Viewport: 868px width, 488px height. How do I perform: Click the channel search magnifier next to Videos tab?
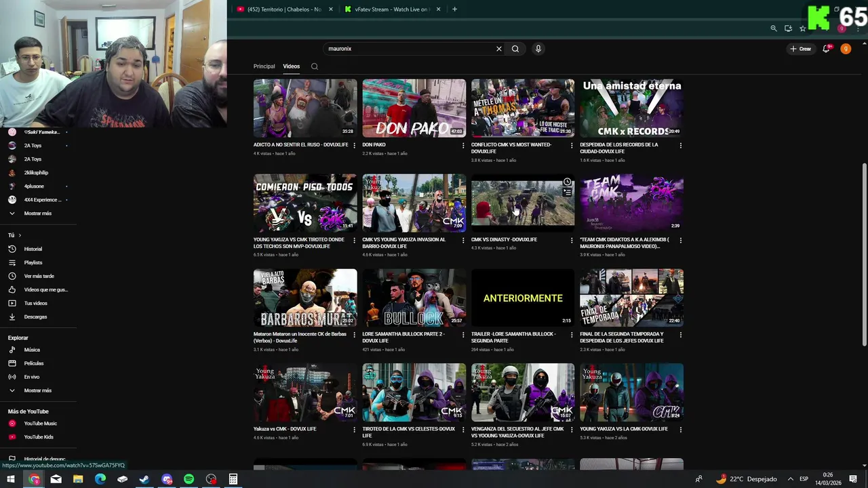pos(314,66)
